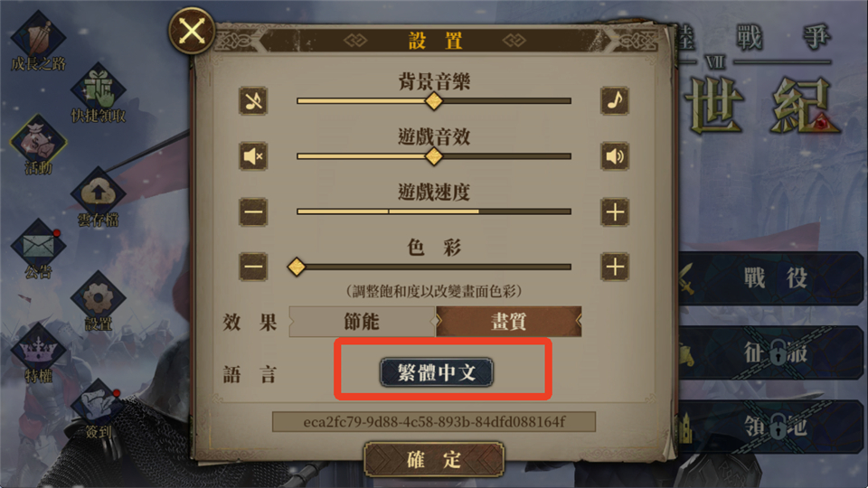Increase color saturation with plus button
Viewport: 868px width, 488px height.
coord(615,267)
